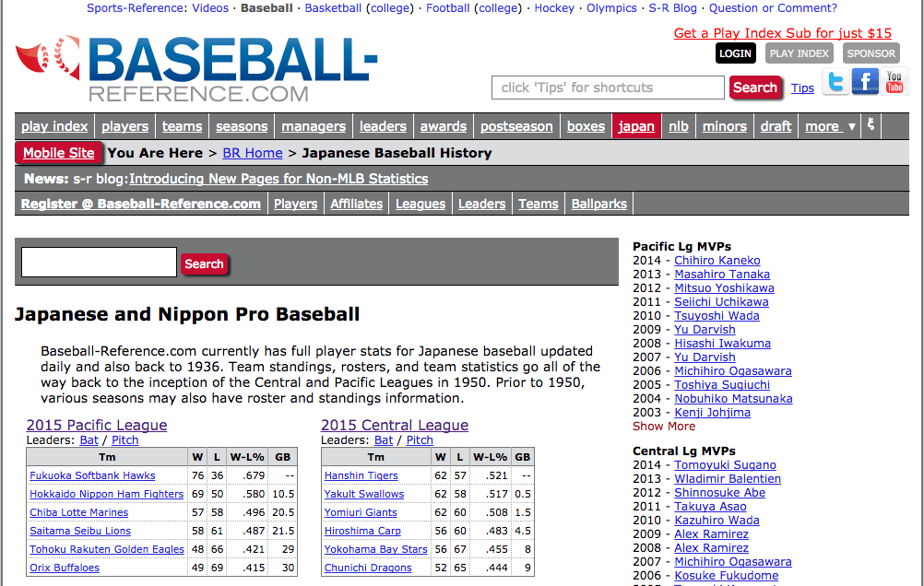Screen dimensions: 924x586
Task: Open 'Introducing New Pages for Non-MLB Statistics'
Action: click(278, 179)
